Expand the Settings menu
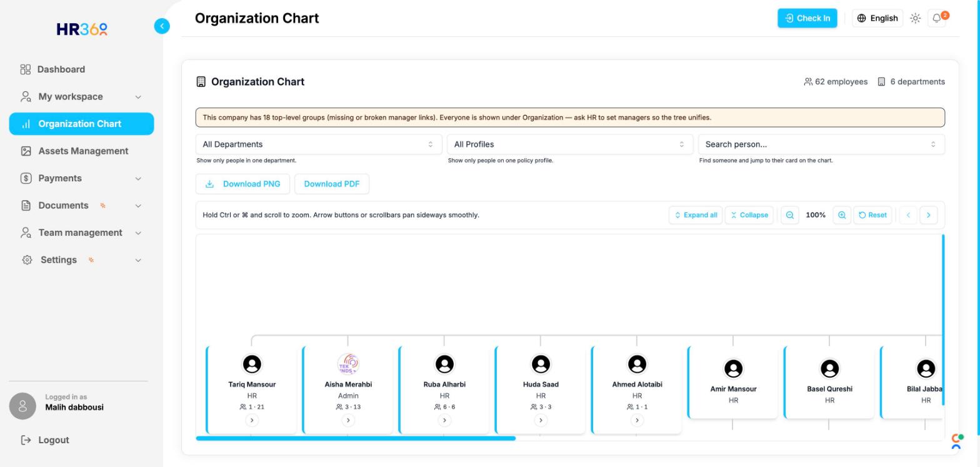The height and width of the screenshot is (467, 980). (81, 260)
